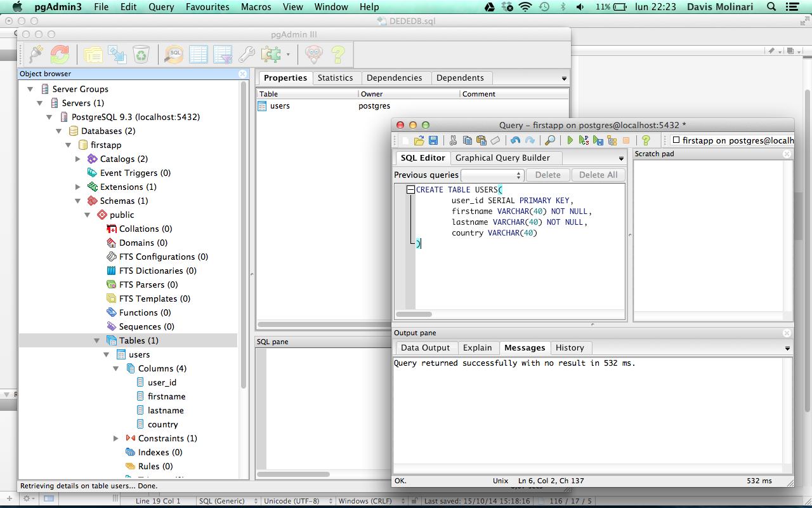Switch to Graphical Query Builder tab
Viewport: 812px width, 508px height.
[502, 158]
